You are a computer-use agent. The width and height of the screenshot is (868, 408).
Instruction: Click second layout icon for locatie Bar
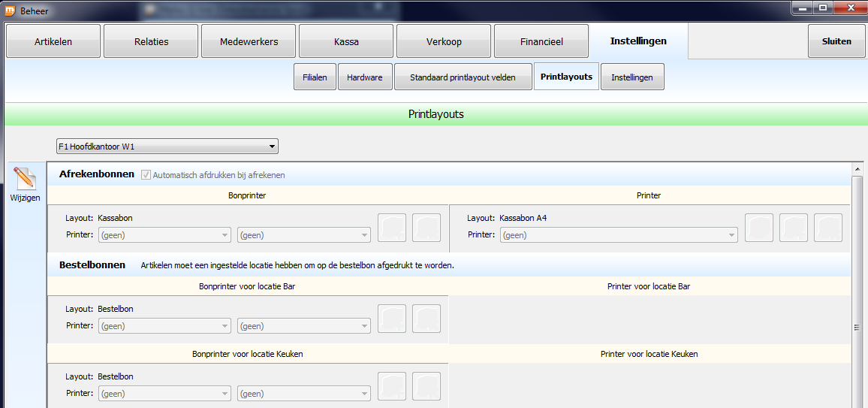click(x=426, y=319)
